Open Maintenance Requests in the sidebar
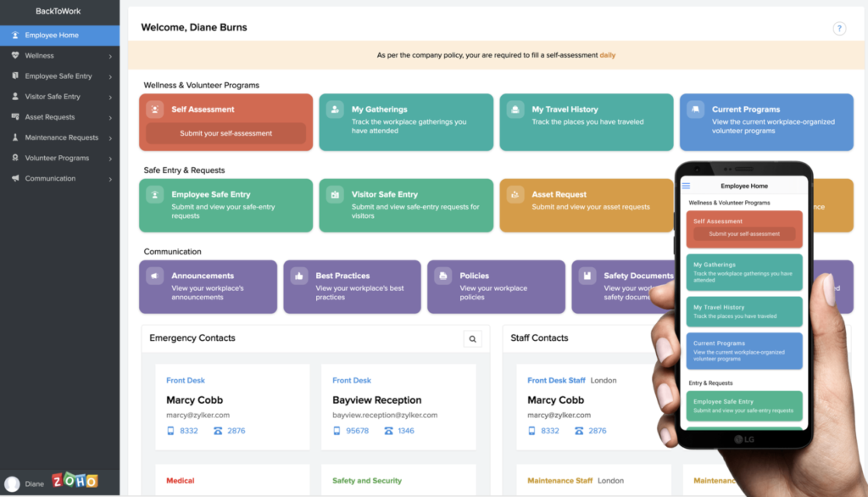The image size is (868, 497). click(61, 137)
